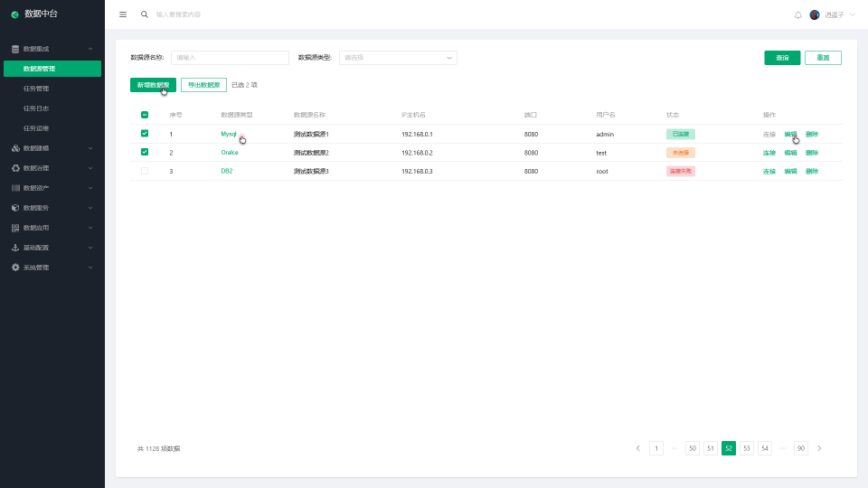Viewport: 868px width, 488px height.
Task: Open the Oralce data source type link
Action: click(x=229, y=152)
